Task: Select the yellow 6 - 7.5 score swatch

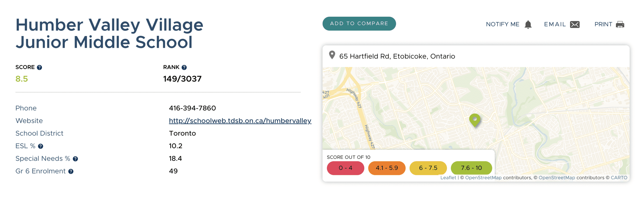Action: [x=428, y=168]
